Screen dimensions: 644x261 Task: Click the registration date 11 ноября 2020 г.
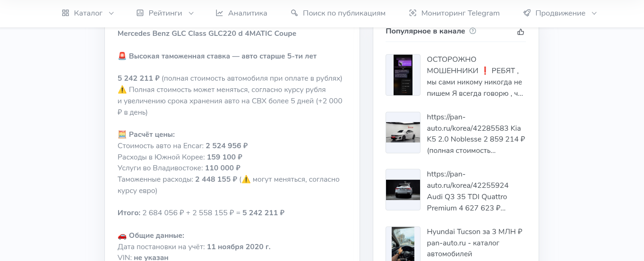click(x=239, y=247)
